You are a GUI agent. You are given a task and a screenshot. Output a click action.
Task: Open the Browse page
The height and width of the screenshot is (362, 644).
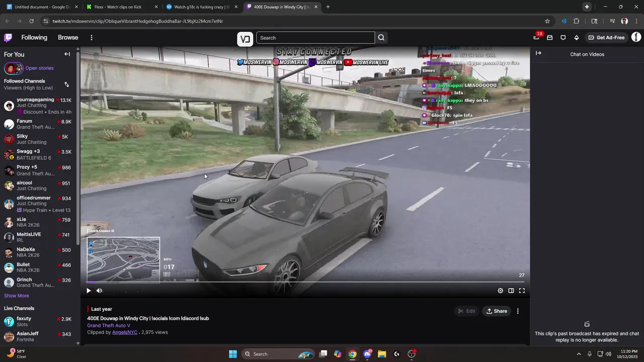pyautogui.click(x=68, y=38)
